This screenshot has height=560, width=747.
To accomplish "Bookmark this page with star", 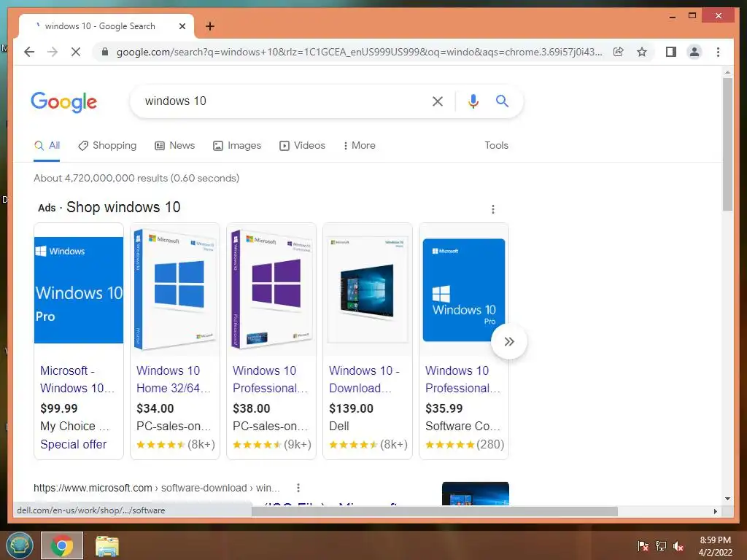I will click(x=642, y=52).
